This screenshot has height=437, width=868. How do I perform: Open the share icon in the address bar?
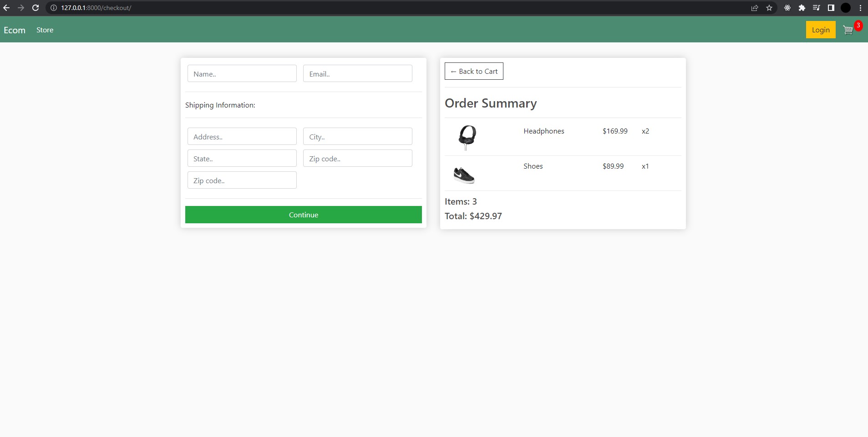pos(755,8)
